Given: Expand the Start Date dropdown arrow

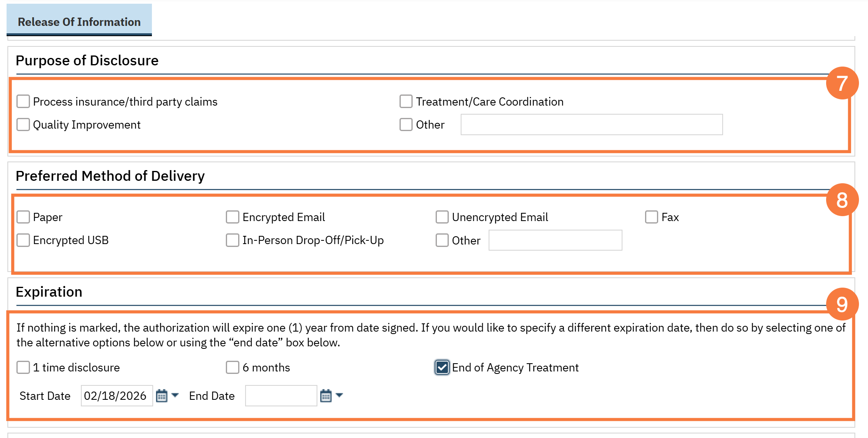Looking at the screenshot, I should pyautogui.click(x=175, y=395).
